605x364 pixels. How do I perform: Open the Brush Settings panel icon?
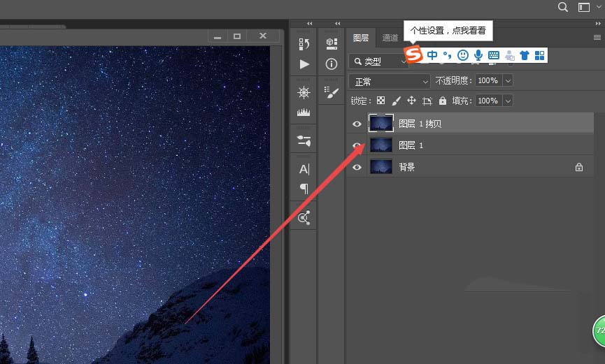pos(331,92)
